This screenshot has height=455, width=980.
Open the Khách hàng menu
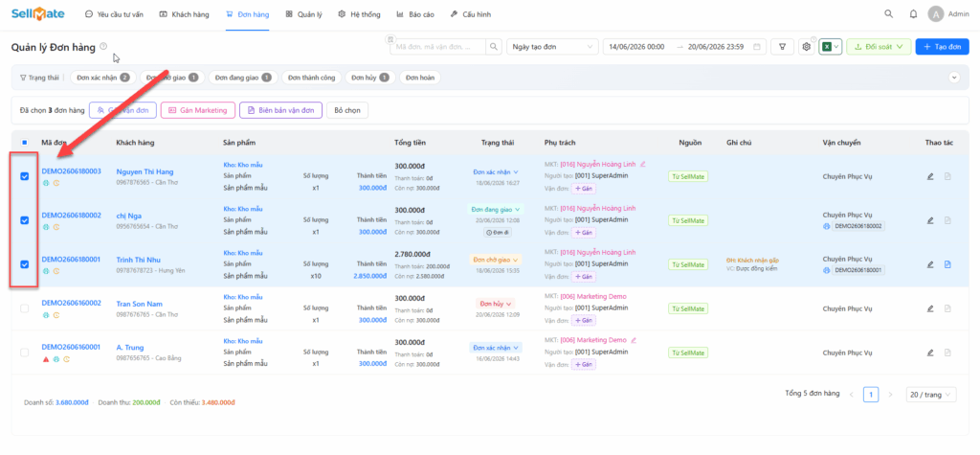click(x=185, y=13)
